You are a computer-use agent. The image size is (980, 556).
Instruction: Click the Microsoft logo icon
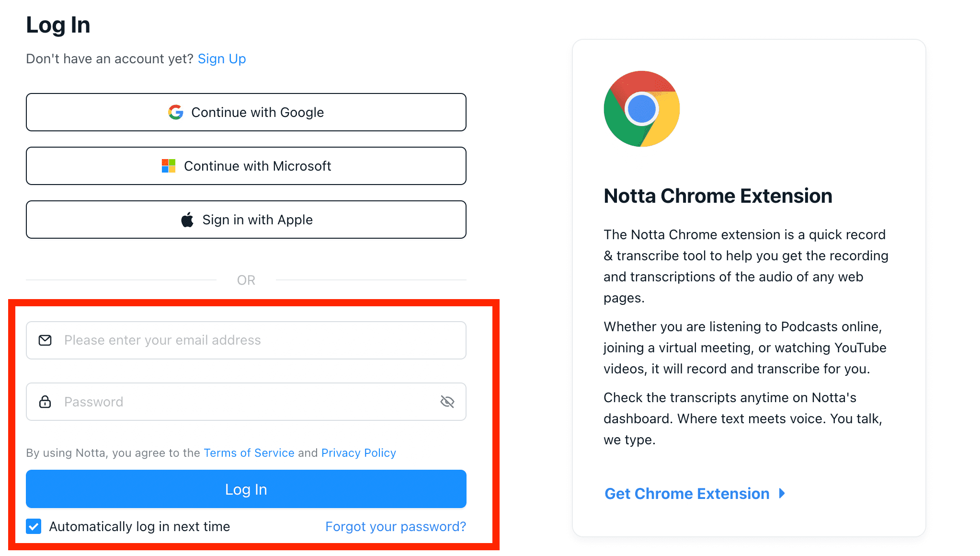[x=169, y=166]
